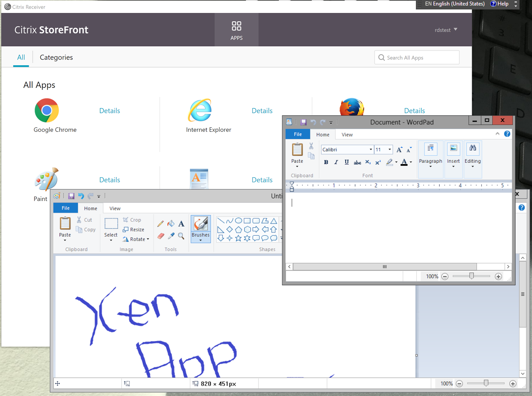Click the WordPad horizontal scrollbar thumb
Viewport: 532px width, 396px height.
[385, 267]
